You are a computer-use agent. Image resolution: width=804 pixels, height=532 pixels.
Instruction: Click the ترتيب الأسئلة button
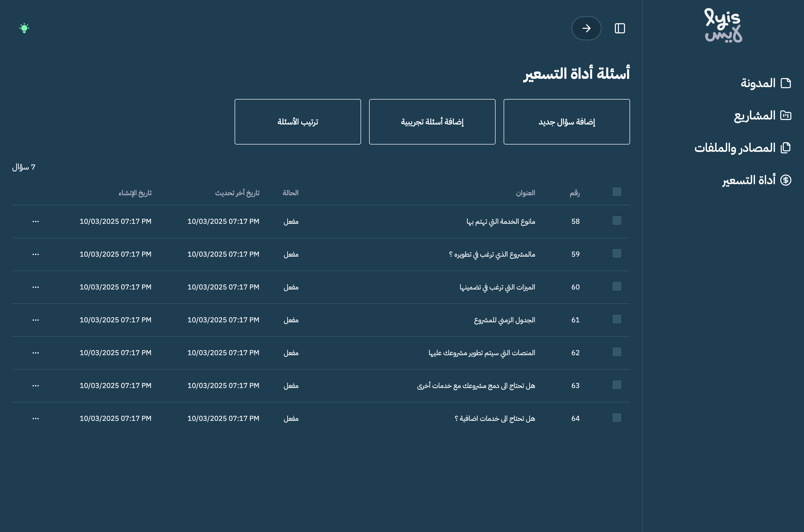pyautogui.click(x=298, y=122)
